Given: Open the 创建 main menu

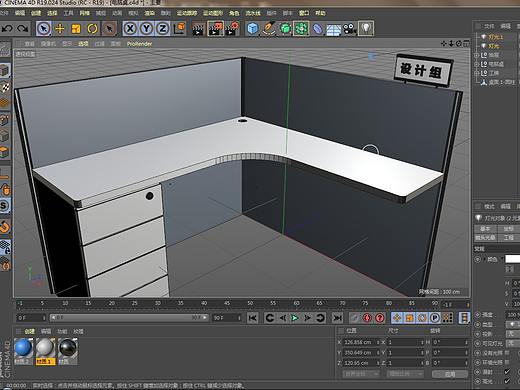Looking at the screenshot, I should tap(36, 13).
